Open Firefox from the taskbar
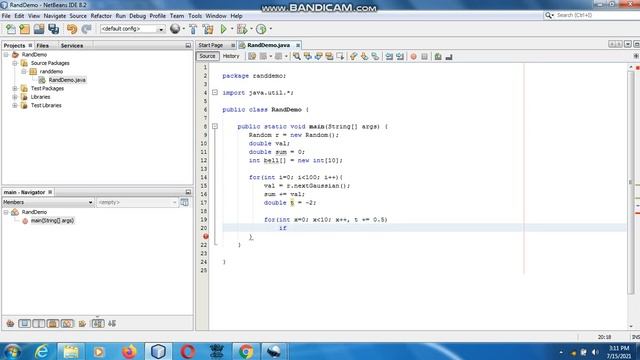 coord(129,351)
